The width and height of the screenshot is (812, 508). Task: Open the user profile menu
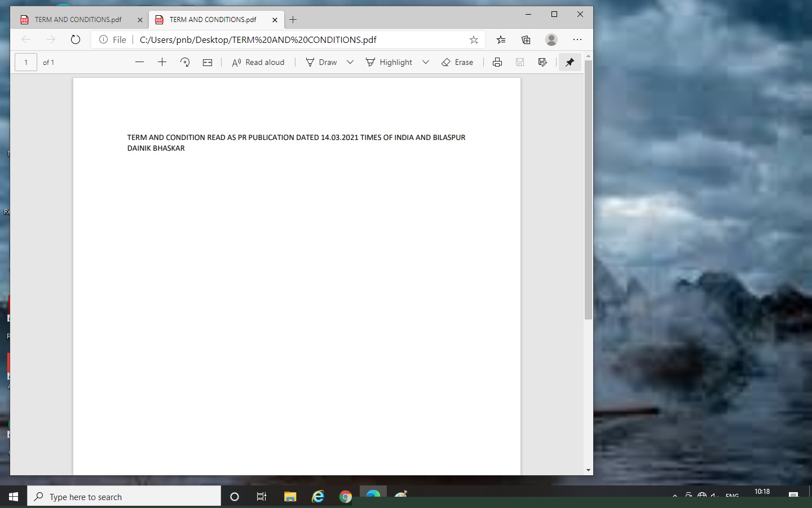[x=551, y=40]
